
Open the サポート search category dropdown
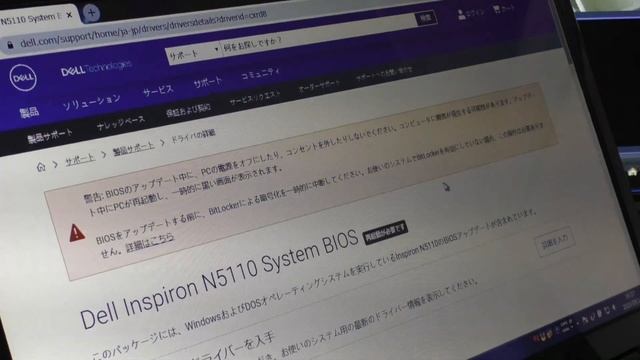coord(194,53)
